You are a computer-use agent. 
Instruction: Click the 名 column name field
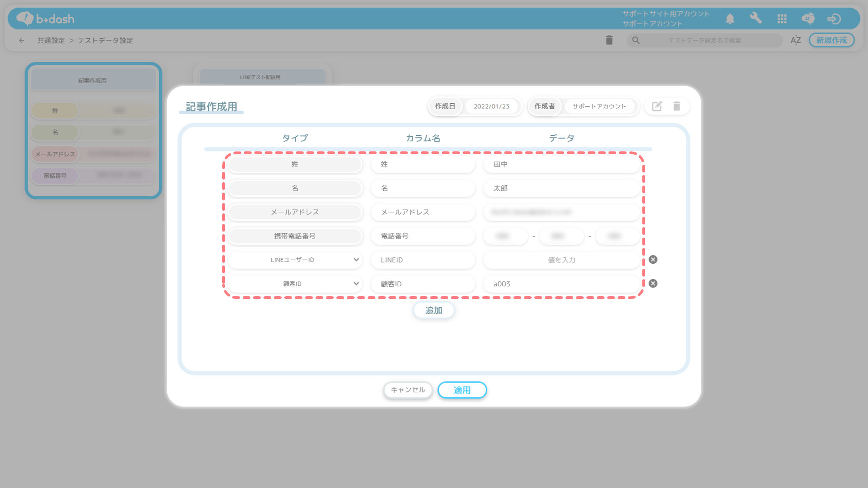coord(423,188)
